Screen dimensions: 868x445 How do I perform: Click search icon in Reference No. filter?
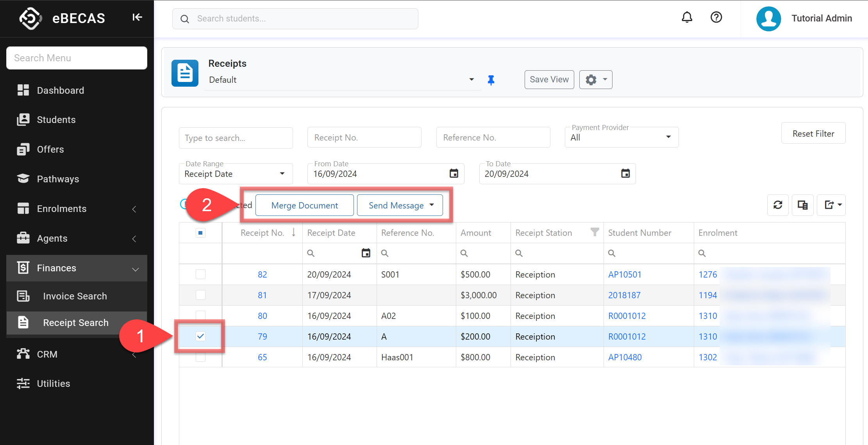(x=385, y=253)
